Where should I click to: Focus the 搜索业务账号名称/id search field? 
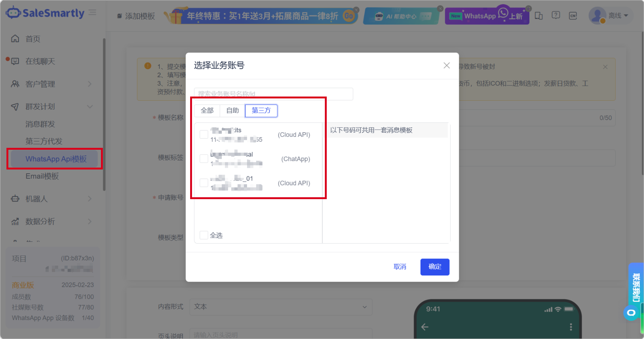(x=274, y=94)
